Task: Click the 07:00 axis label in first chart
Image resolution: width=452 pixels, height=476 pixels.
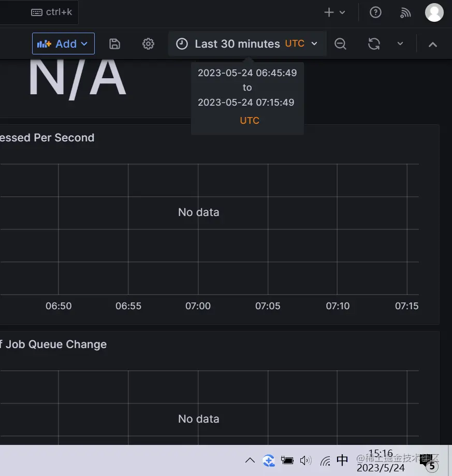Action: pyautogui.click(x=198, y=306)
